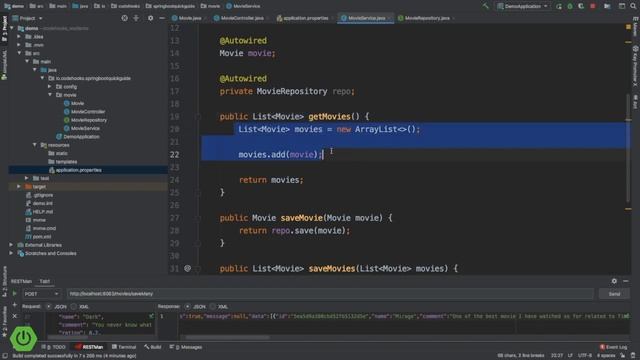Click the red Stop icon
Screen dimensions: 640x360
click(593, 6)
